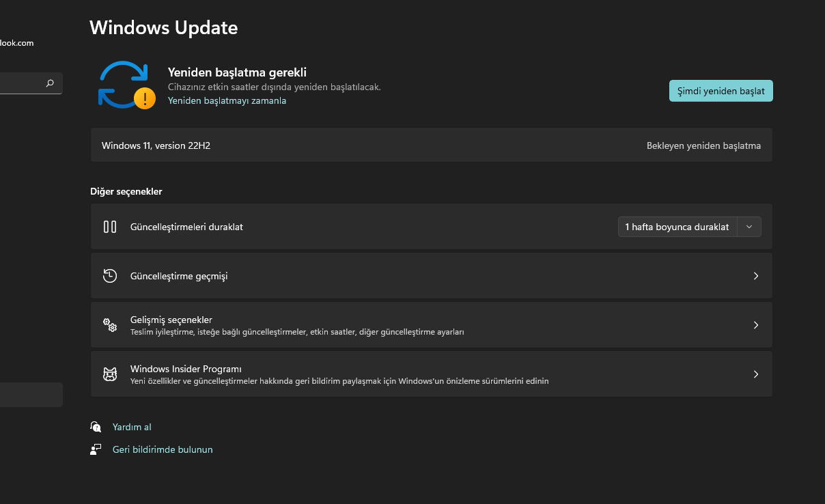Click the search magnifier icon in sidebar
The width and height of the screenshot is (825, 504).
(x=50, y=83)
